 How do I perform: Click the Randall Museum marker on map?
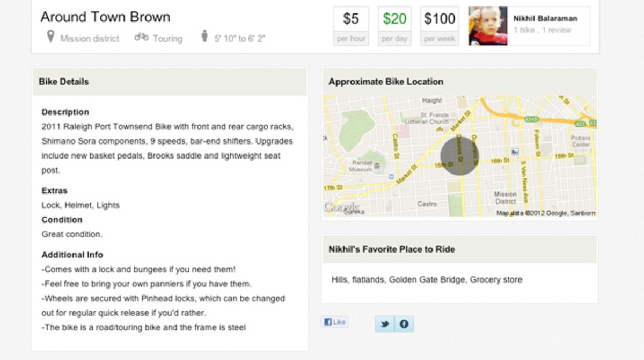pyautogui.click(x=377, y=166)
